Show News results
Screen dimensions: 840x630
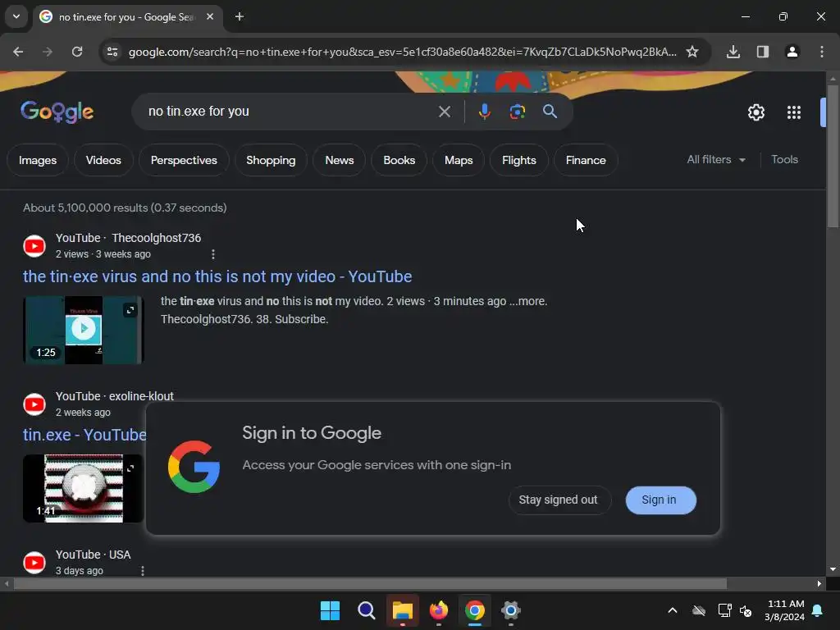[339, 160]
